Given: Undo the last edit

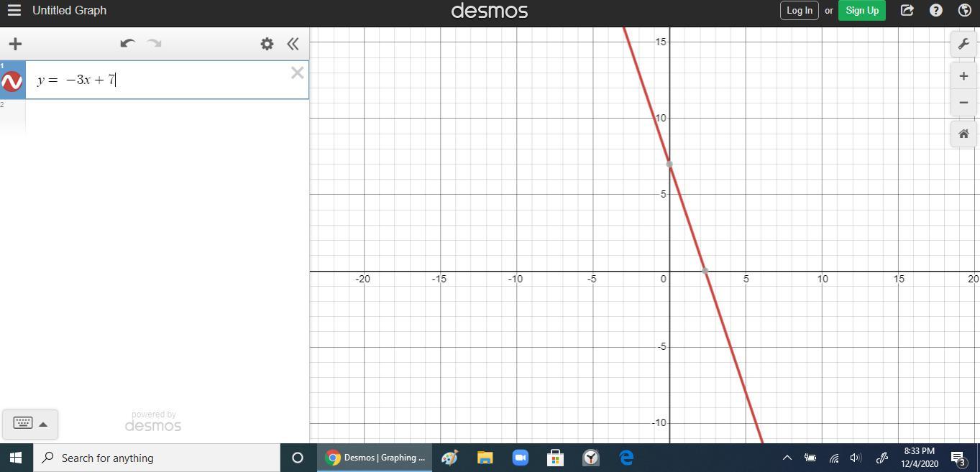Looking at the screenshot, I should [x=127, y=44].
